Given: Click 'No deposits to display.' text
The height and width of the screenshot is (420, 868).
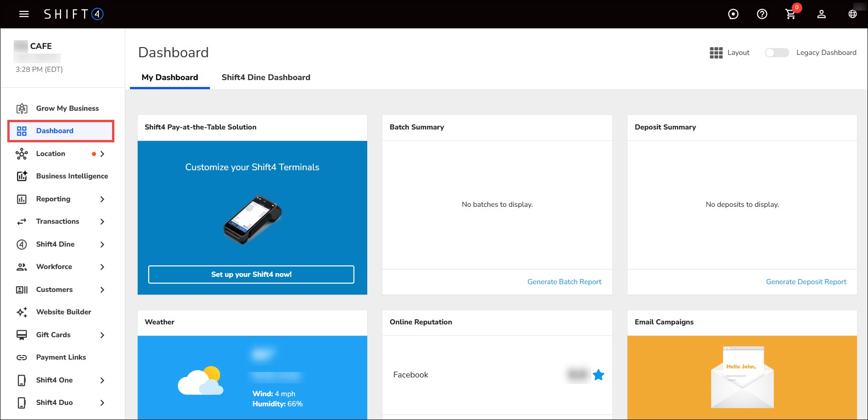Looking at the screenshot, I should tap(742, 205).
